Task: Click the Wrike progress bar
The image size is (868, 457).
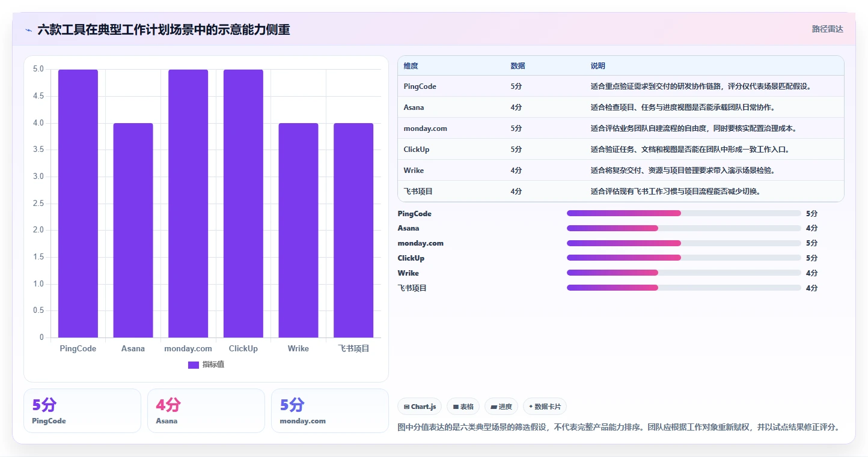Action: coord(684,273)
